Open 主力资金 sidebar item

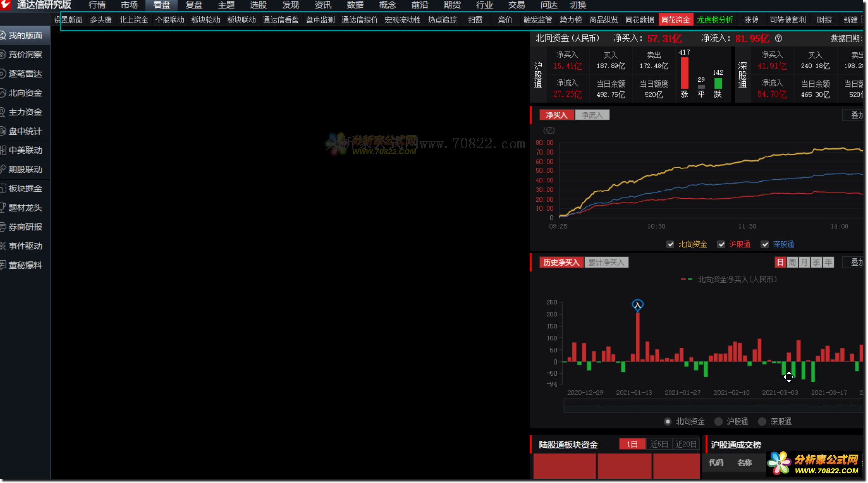[x=25, y=112]
